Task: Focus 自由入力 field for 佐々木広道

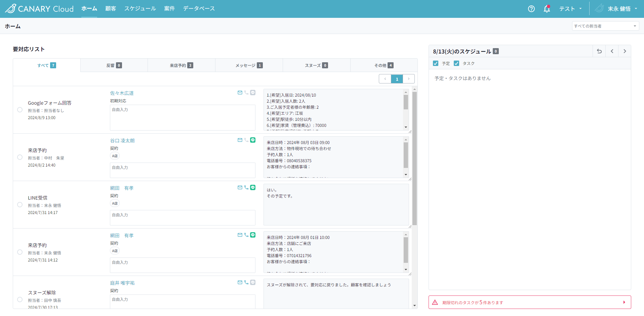Action: 183,117
